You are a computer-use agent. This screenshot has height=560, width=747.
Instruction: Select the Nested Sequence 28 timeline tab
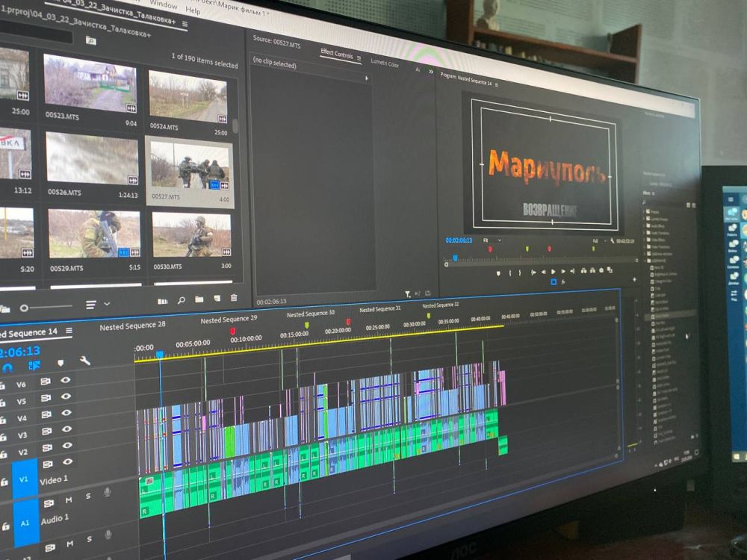[x=133, y=326]
